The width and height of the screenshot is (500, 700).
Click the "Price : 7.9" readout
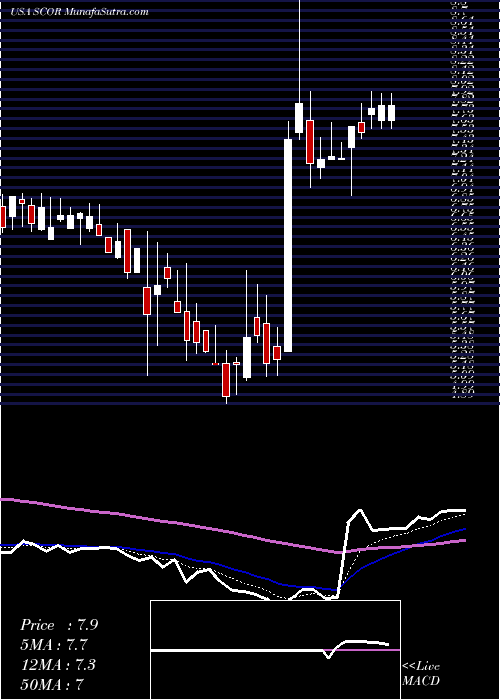pyautogui.click(x=59, y=625)
